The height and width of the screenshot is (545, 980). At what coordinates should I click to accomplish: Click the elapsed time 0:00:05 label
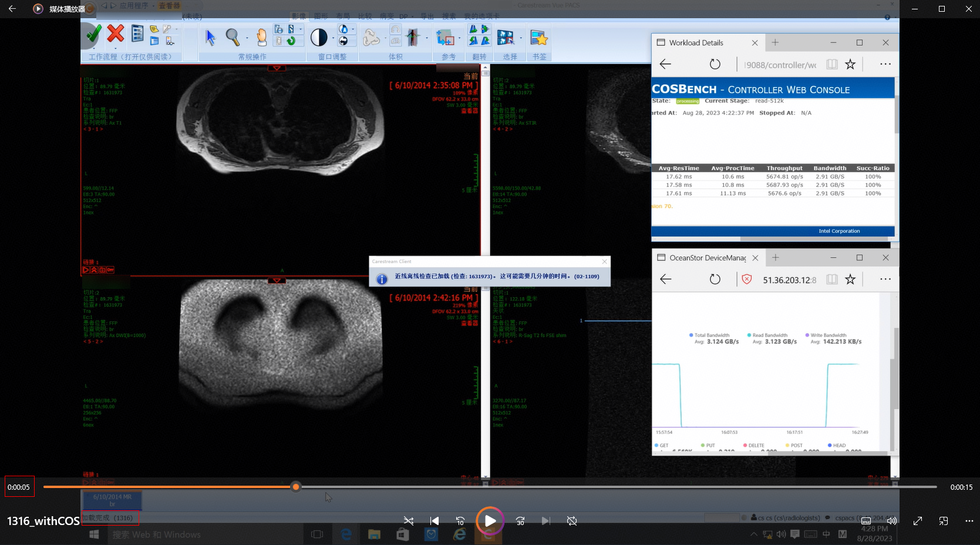tap(19, 487)
